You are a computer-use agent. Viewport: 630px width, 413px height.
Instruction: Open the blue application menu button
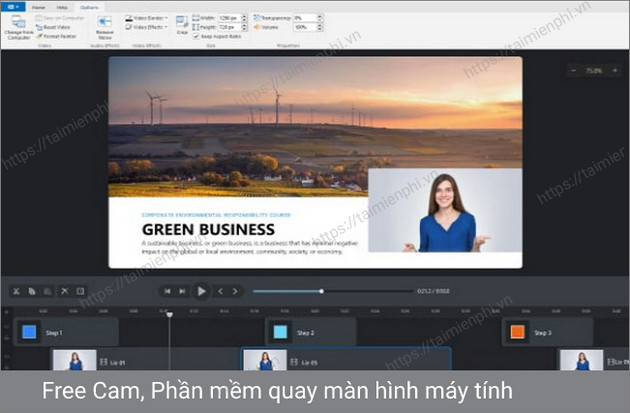[x=14, y=5]
